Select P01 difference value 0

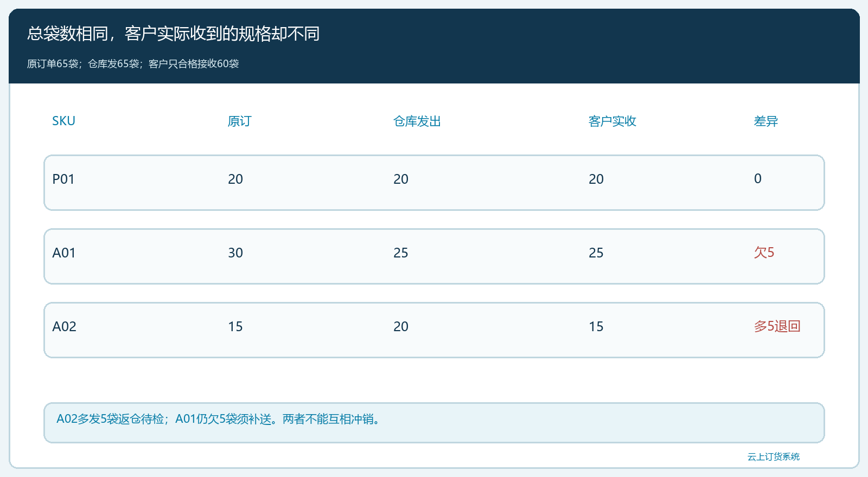(758, 179)
